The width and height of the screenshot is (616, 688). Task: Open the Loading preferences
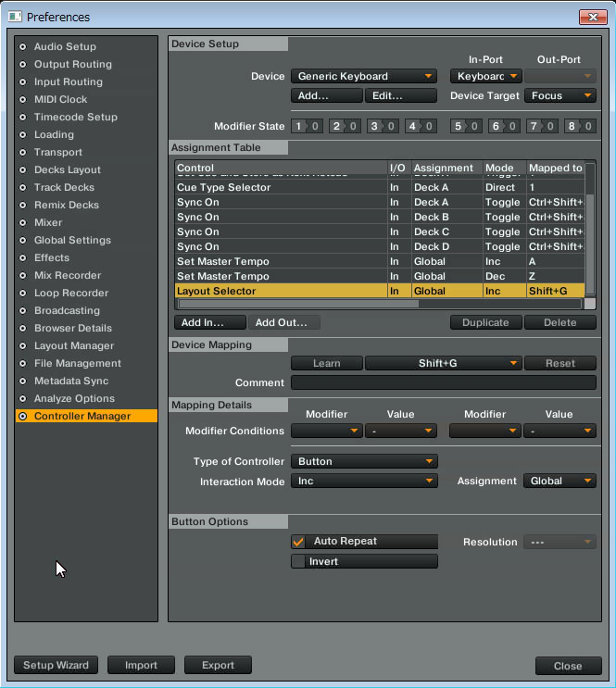(54, 134)
